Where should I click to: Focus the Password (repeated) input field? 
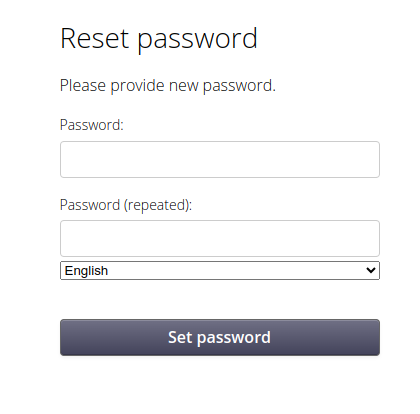pyautogui.click(x=220, y=238)
